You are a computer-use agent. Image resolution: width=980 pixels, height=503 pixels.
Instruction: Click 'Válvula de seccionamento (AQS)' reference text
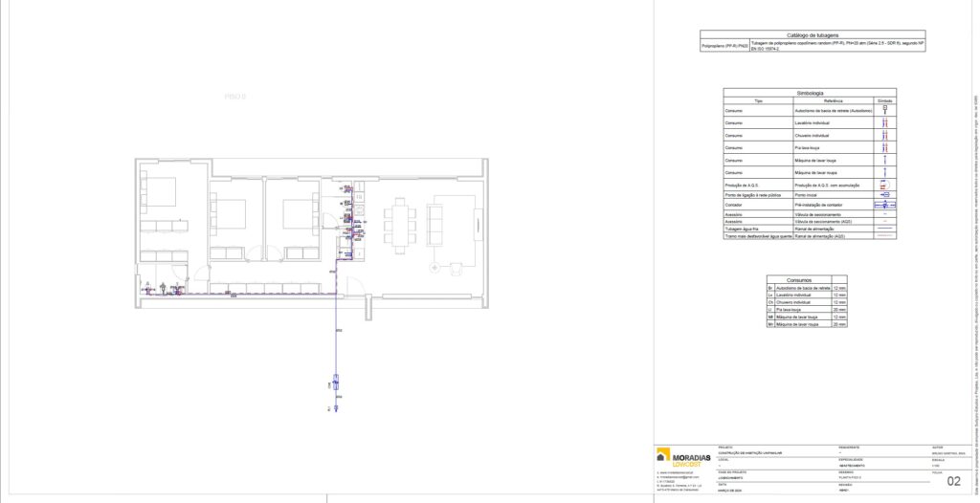(823, 221)
